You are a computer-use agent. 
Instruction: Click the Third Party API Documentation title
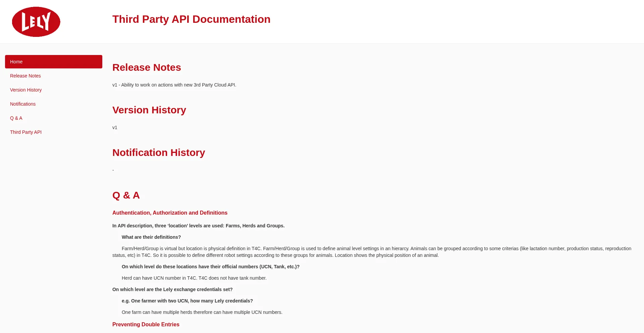(x=191, y=19)
